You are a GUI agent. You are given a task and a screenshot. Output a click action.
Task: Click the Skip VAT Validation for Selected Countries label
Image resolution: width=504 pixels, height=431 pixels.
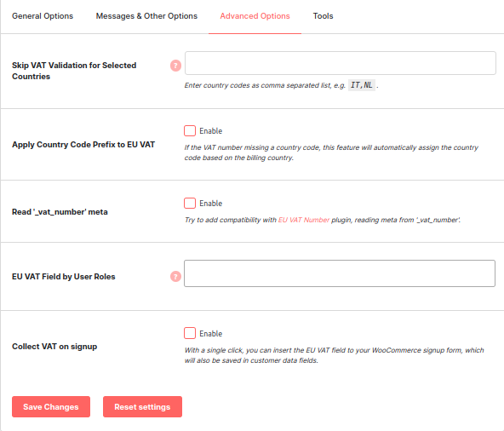[74, 71]
